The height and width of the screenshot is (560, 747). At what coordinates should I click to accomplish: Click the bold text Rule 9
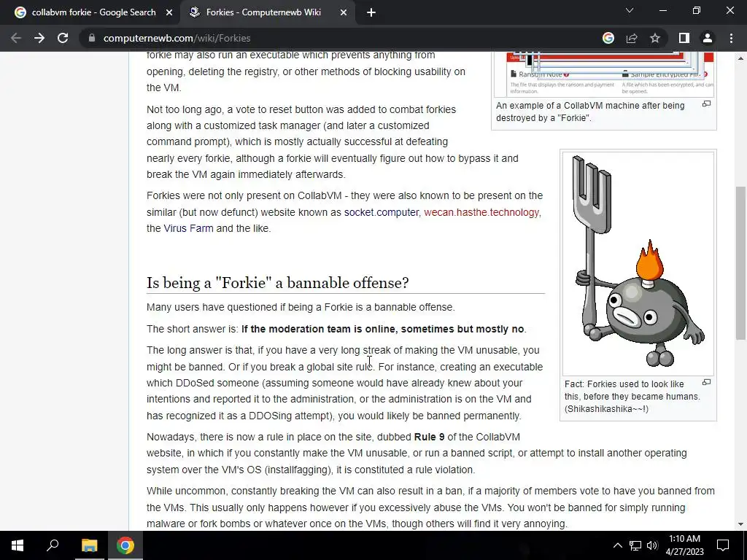click(429, 437)
